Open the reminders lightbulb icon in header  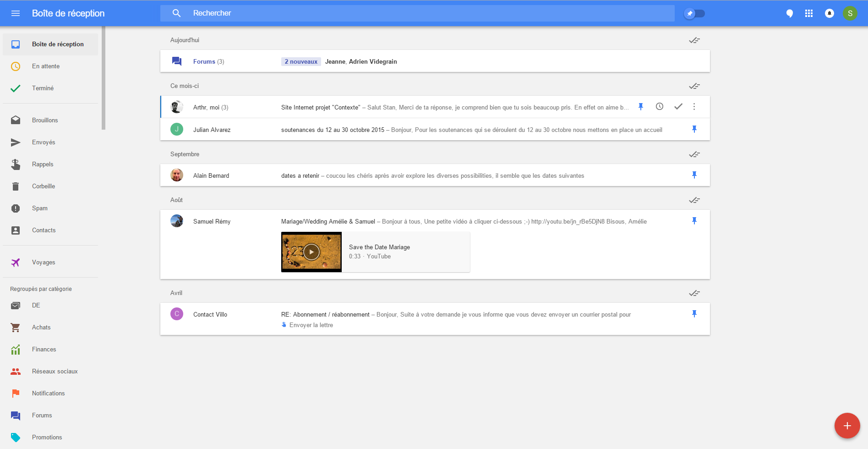789,13
